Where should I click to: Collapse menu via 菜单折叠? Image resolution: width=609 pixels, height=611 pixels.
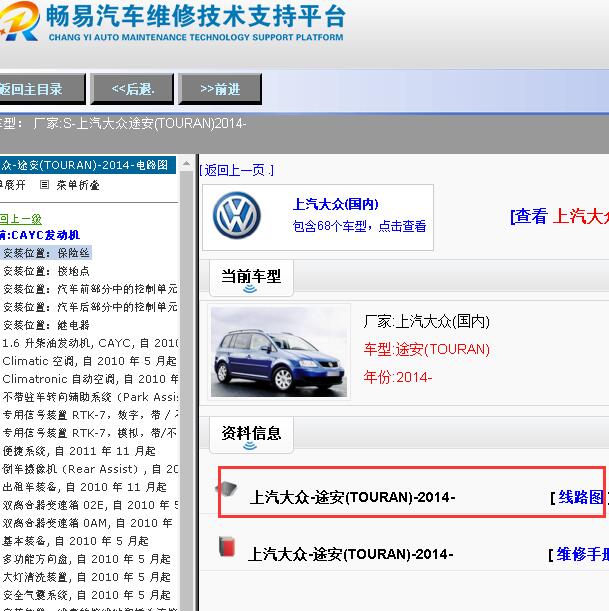pyautogui.click(x=78, y=185)
